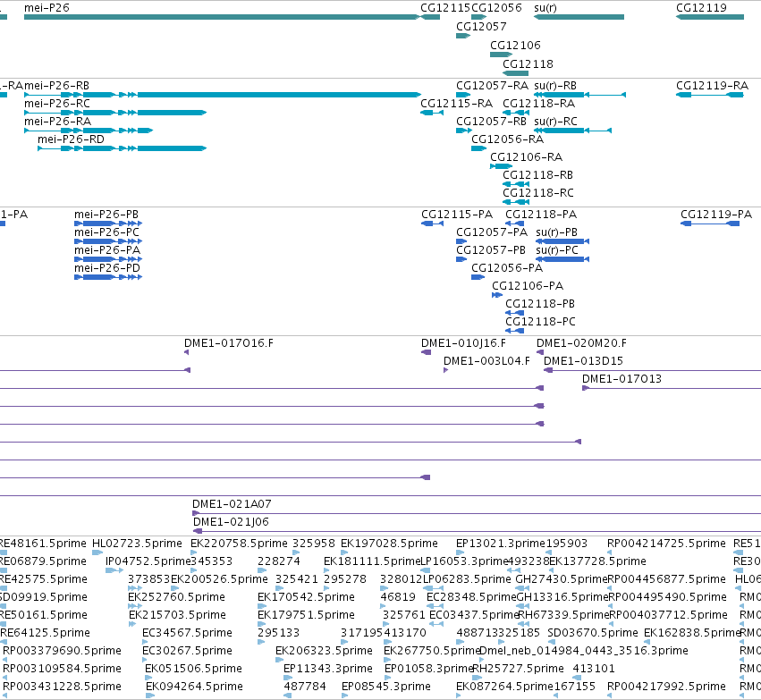Select the CG12119-PA protein label
The image size is (761, 700).
click(716, 215)
